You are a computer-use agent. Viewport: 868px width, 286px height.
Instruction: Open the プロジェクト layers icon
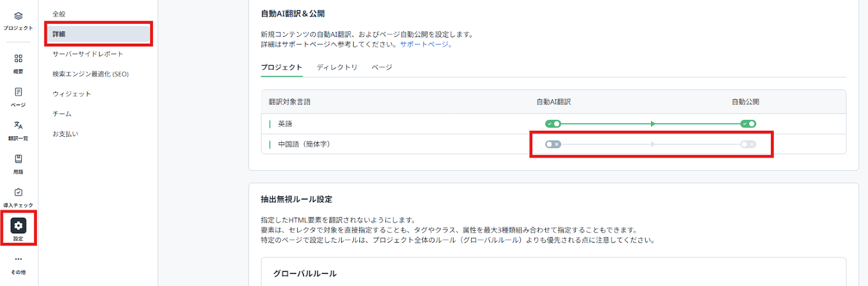[18, 16]
